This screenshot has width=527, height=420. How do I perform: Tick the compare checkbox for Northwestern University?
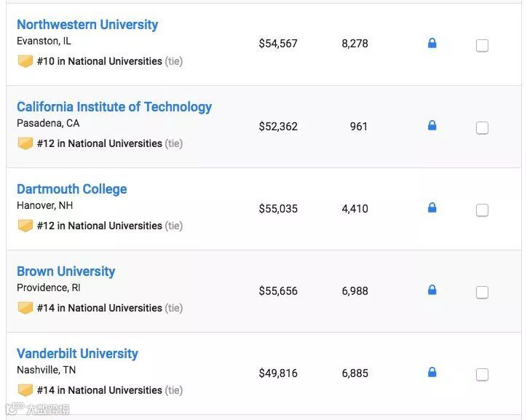tap(482, 46)
